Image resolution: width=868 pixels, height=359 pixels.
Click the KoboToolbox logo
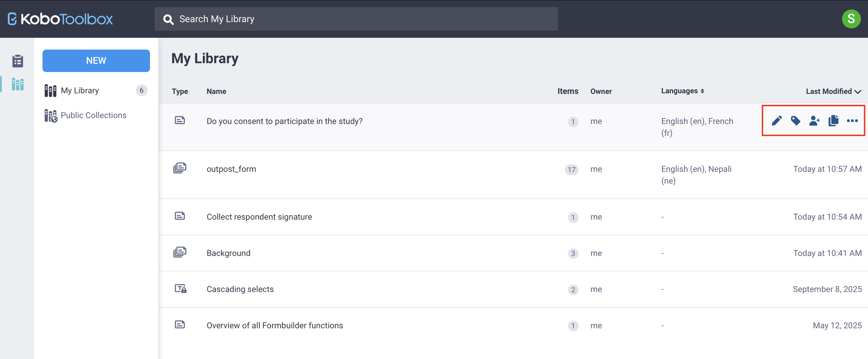(x=60, y=19)
